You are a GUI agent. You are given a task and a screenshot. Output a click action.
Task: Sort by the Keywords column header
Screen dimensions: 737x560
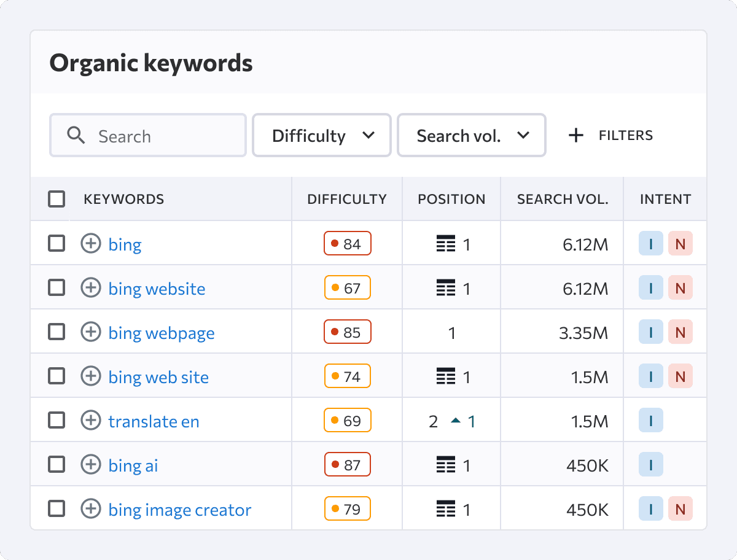pyautogui.click(x=123, y=199)
